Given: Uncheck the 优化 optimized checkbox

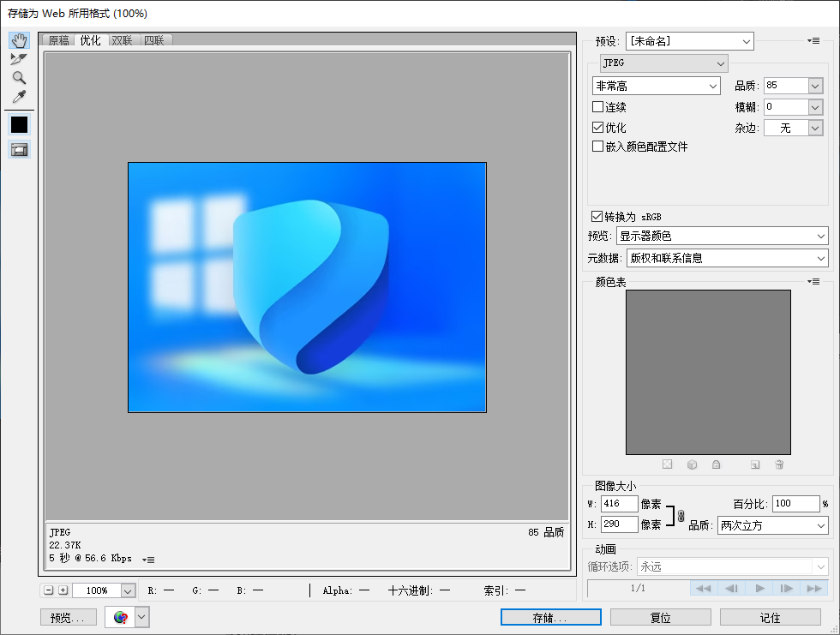Looking at the screenshot, I should [x=598, y=128].
